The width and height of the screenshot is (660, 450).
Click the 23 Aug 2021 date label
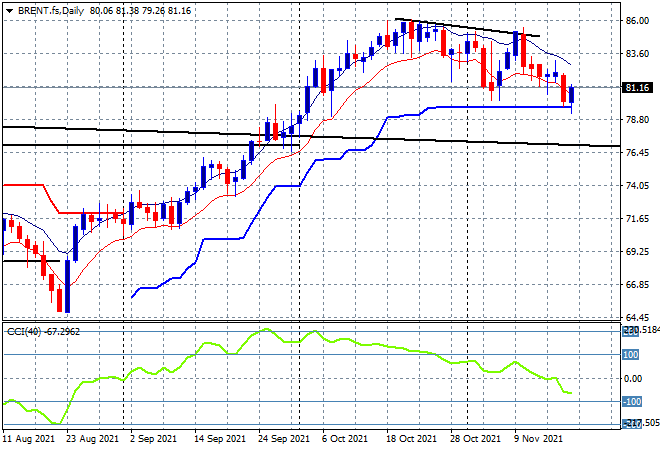93,439
